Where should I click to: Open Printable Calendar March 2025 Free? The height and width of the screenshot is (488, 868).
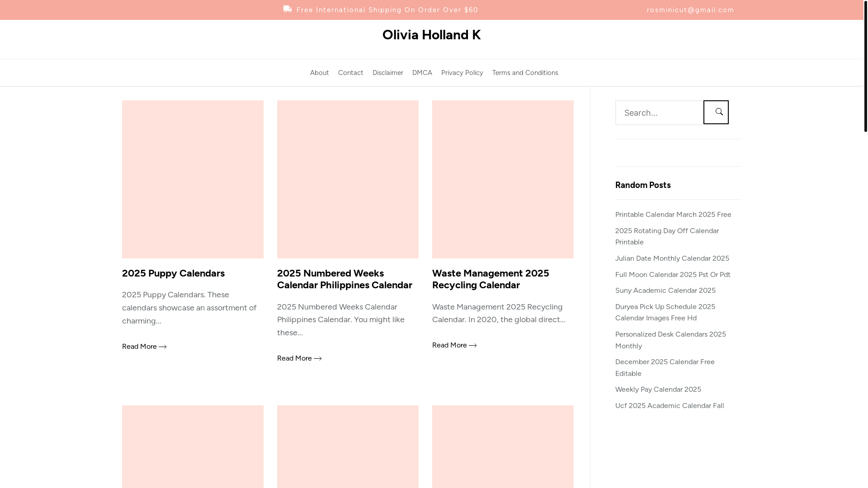673,215
